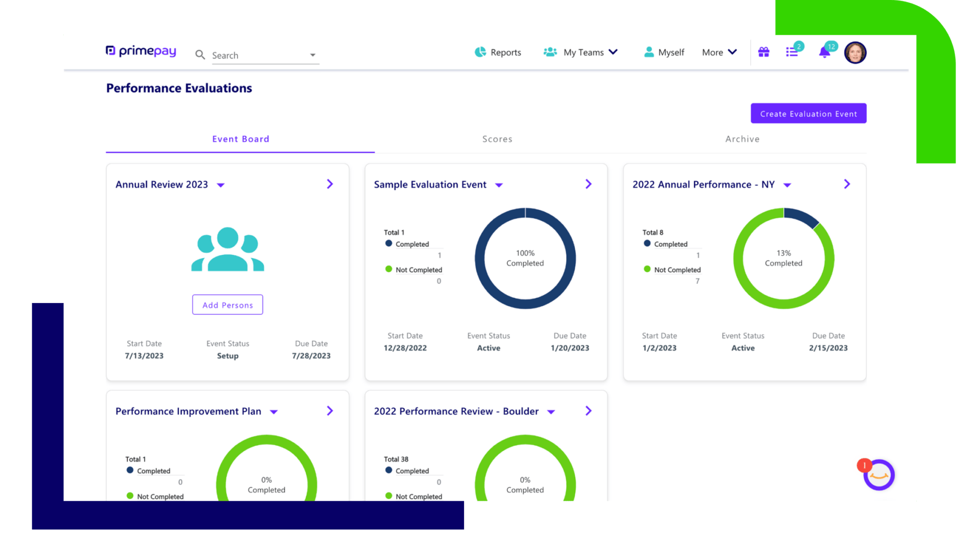Switch to the Event Board tab
The height and width of the screenshot is (536, 980).
click(240, 139)
